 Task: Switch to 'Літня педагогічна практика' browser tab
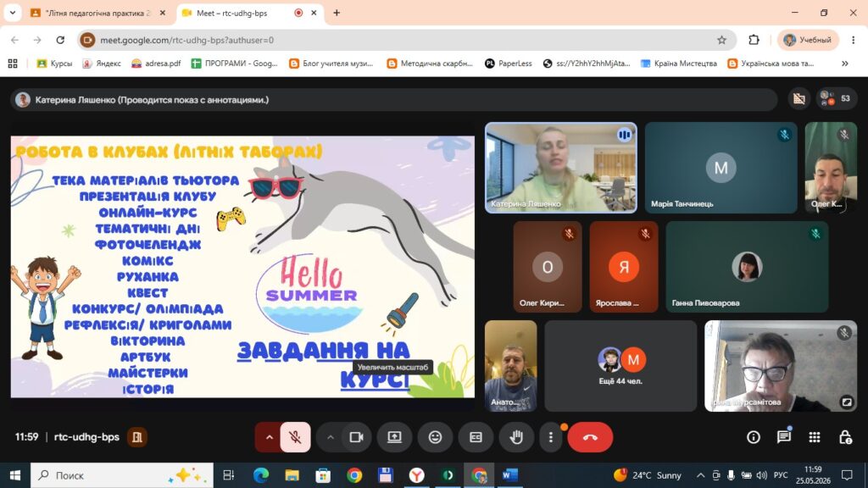click(98, 13)
